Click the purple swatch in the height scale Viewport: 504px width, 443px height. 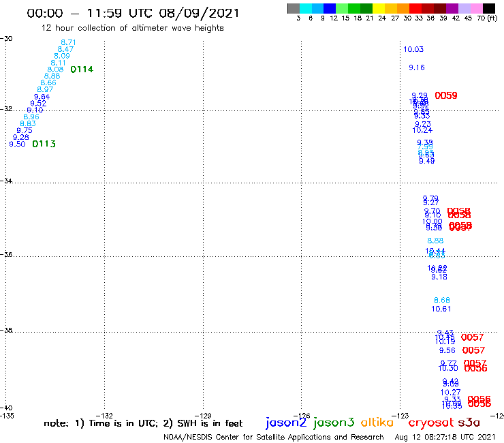click(x=452, y=8)
